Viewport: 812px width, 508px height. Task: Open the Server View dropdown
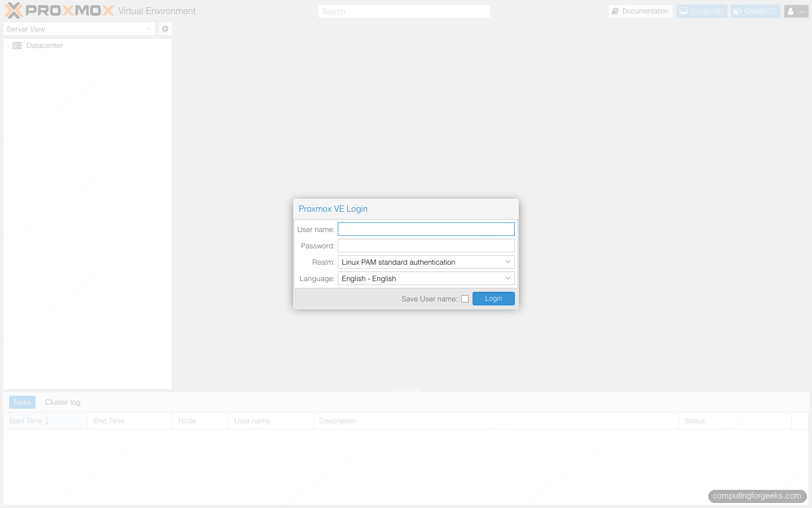(x=79, y=29)
